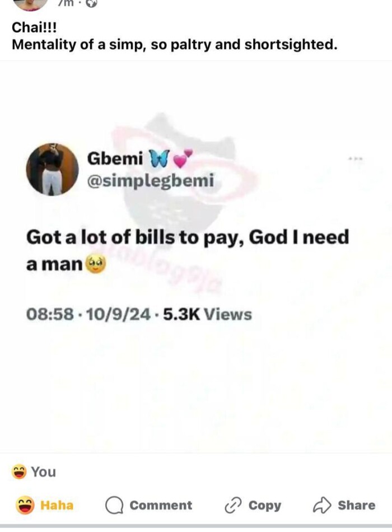Click the Copy button label

(x=265, y=505)
